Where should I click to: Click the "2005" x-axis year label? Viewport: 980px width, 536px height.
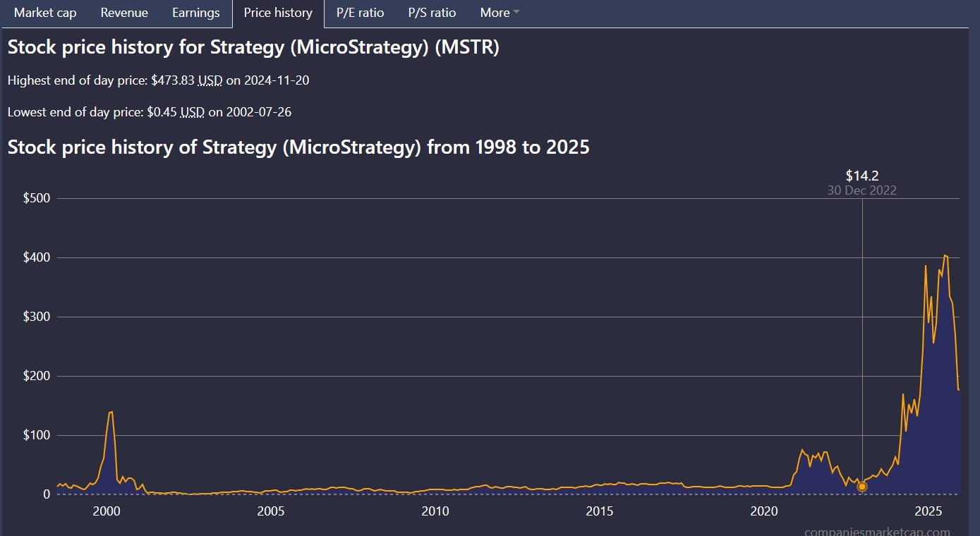pyautogui.click(x=271, y=511)
